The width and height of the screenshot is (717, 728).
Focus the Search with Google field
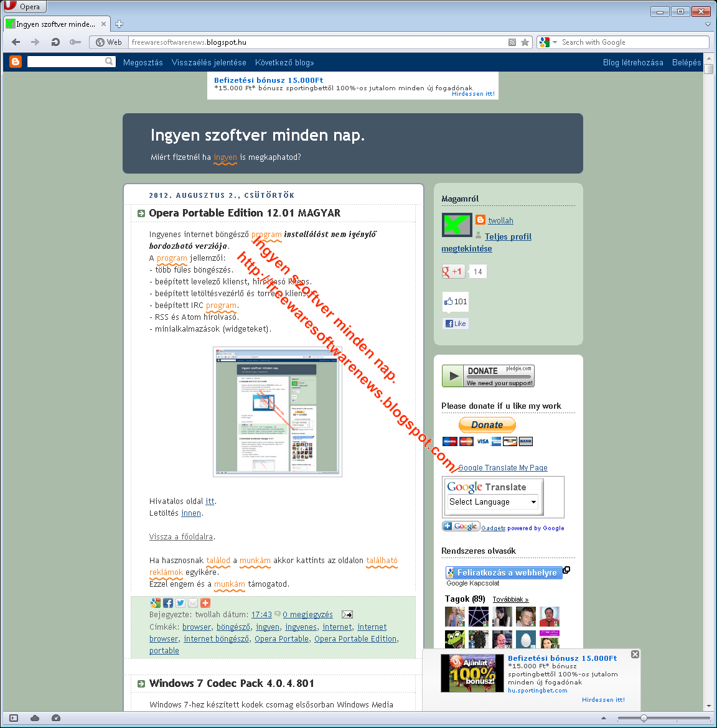[x=634, y=42]
